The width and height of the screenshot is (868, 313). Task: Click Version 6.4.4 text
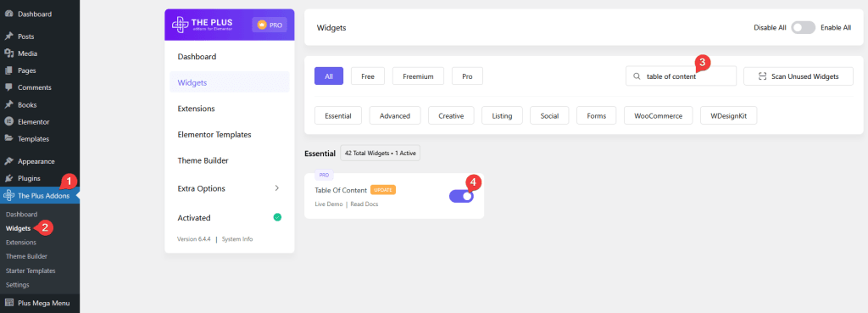click(194, 239)
